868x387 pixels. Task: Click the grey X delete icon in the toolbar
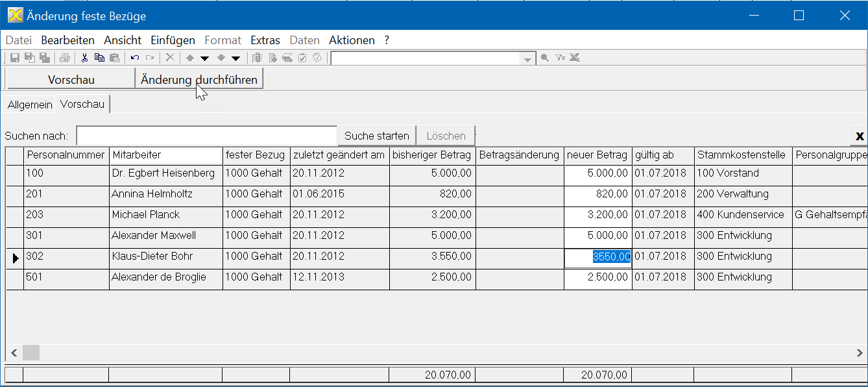[x=170, y=58]
